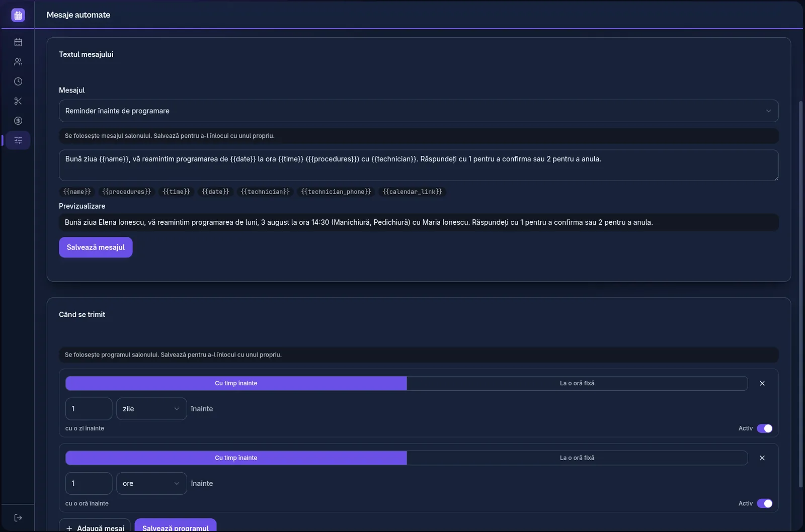Screen dimensions: 805x532
Task: Open the sliders settings sidebar icon
Action: click(x=18, y=140)
